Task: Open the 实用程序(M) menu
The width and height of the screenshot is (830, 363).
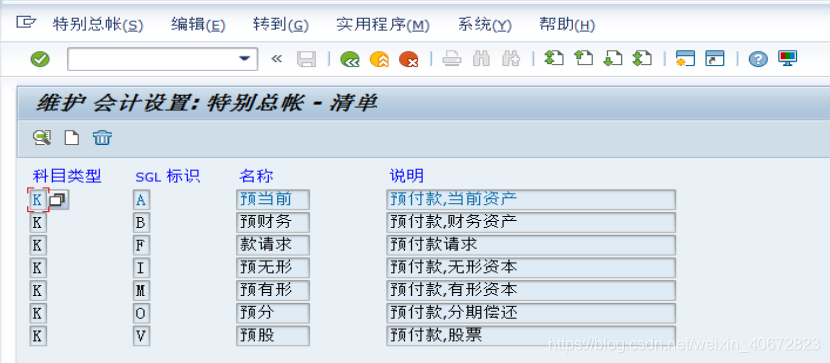Action: pyautogui.click(x=383, y=24)
